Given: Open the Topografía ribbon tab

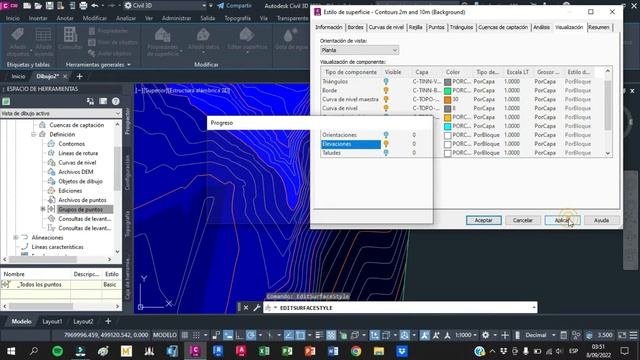Looking at the screenshot, I should tap(237, 18).
